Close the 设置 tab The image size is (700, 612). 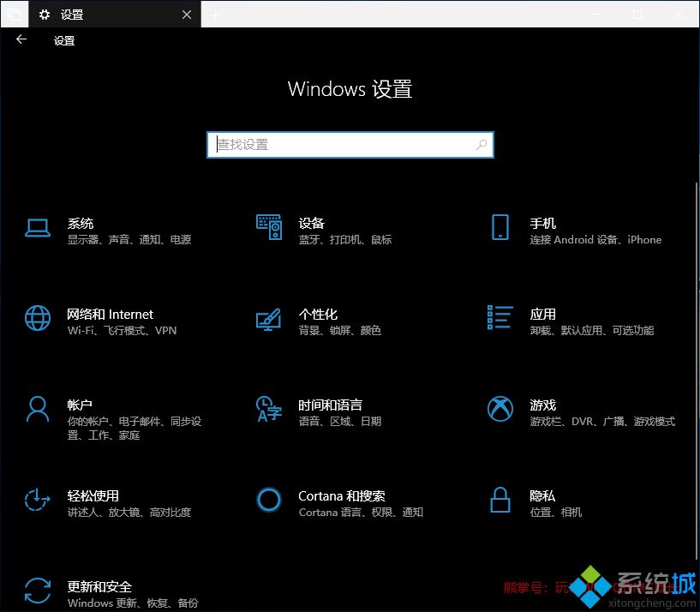coord(187,15)
